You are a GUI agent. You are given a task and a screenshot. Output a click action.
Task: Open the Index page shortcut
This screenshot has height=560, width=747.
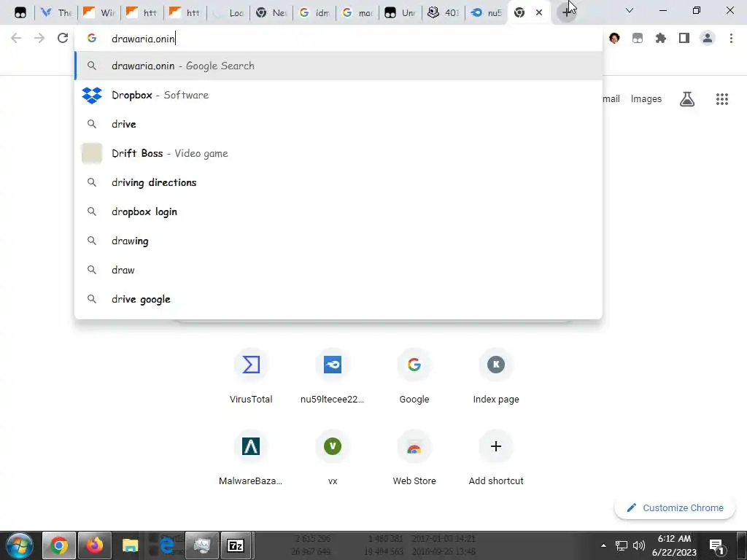tap(496, 376)
